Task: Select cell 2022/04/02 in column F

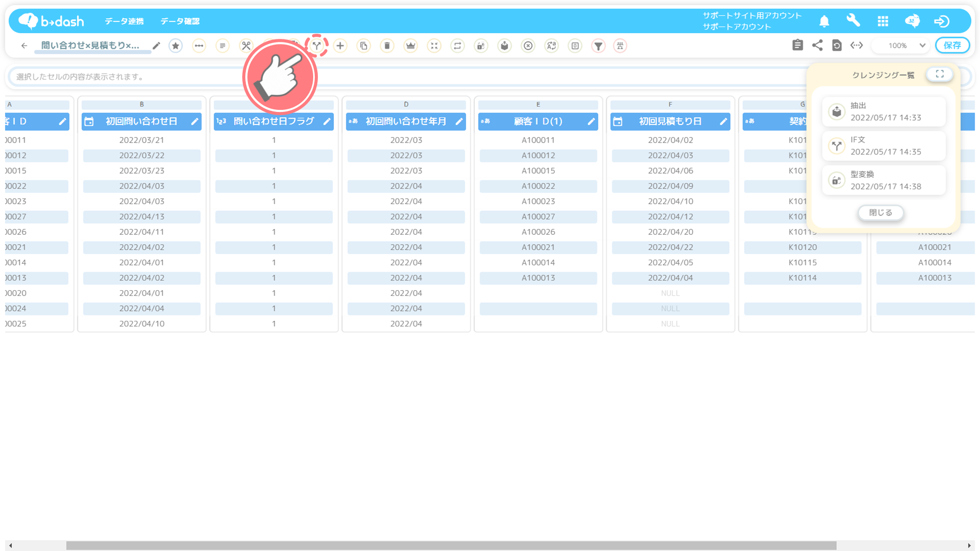Action: click(670, 140)
